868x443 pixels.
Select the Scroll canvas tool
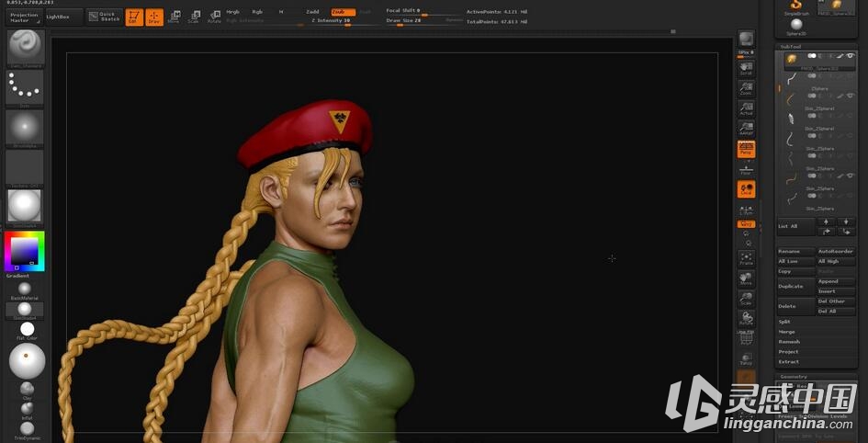pyautogui.click(x=746, y=68)
